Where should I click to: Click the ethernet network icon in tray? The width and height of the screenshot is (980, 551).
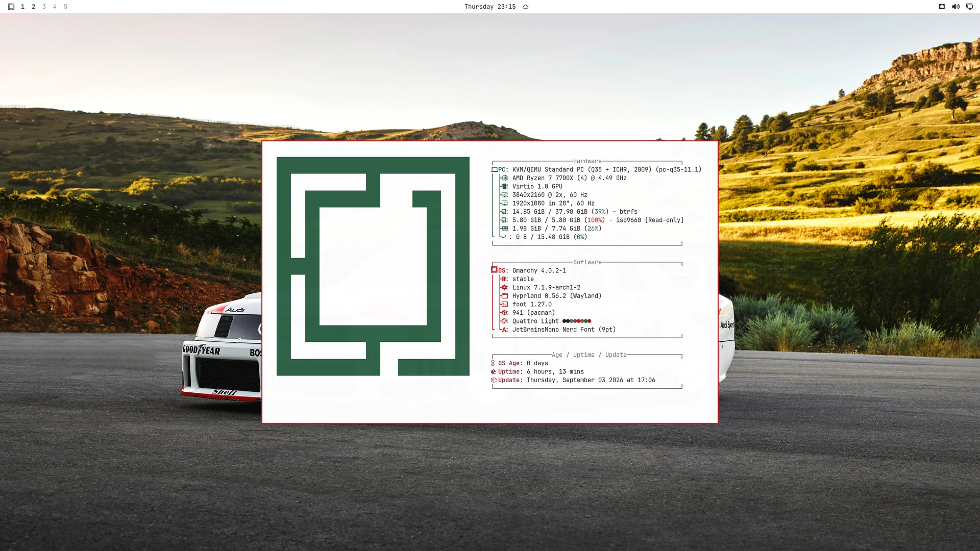click(x=942, y=7)
